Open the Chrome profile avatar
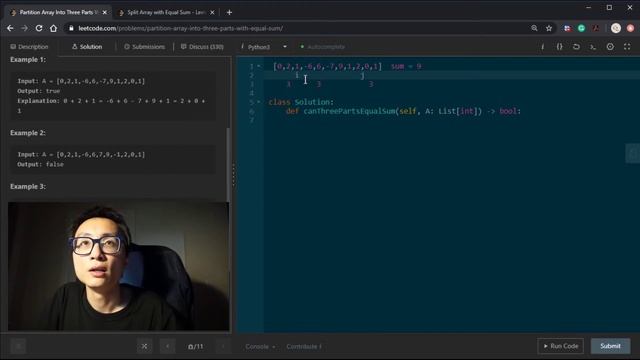 pos(616,28)
